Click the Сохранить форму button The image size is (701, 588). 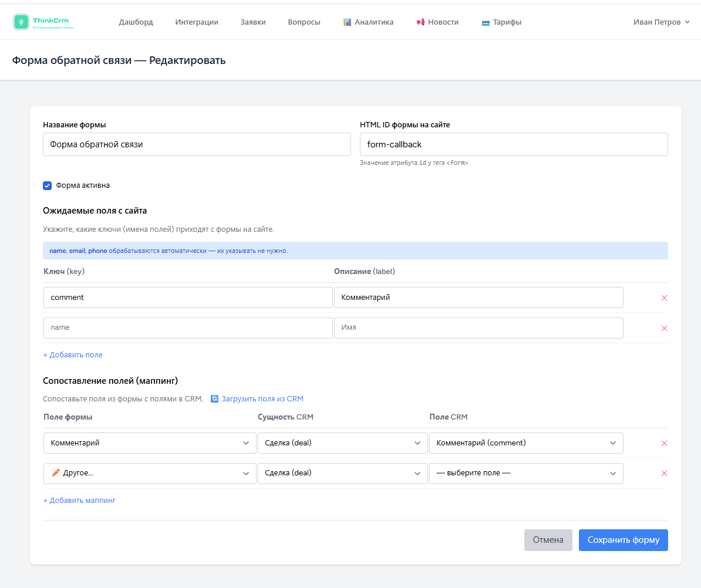pyautogui.click(x=624, y=540)
